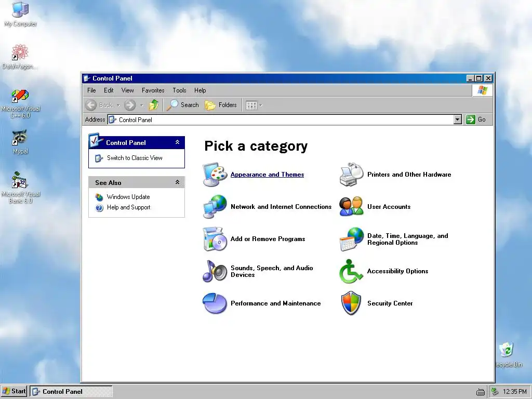Image resolution: width=532 pixels, height=399 pixels.
Task: Click the 12:35 PM taskbar clock
Action: [515, 392]
